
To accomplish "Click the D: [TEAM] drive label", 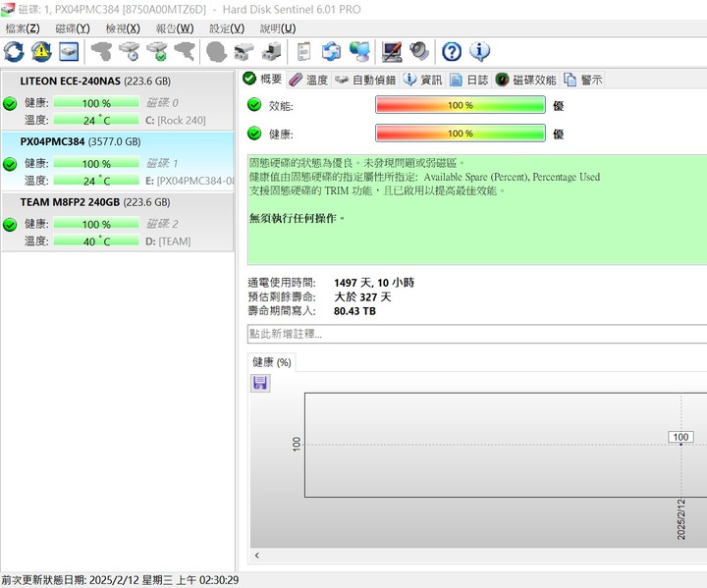I will point(168,241).
